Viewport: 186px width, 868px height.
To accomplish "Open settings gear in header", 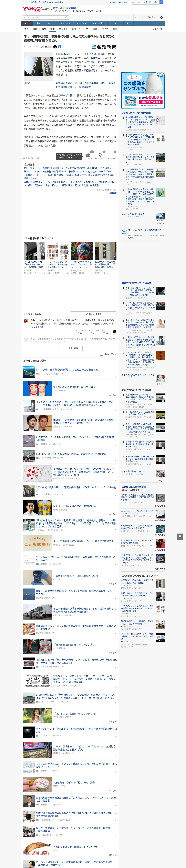I will [161, 18].
